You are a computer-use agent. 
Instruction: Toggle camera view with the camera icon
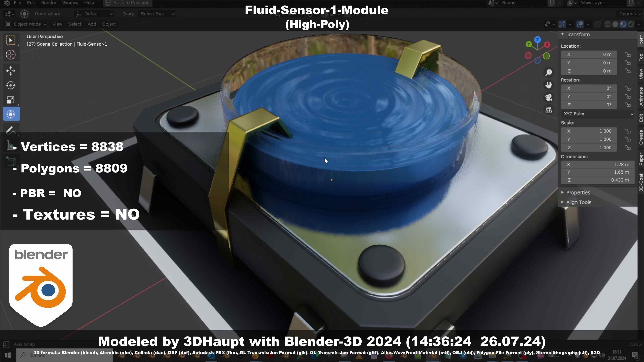pyautogui.click(x=549, y=97)
